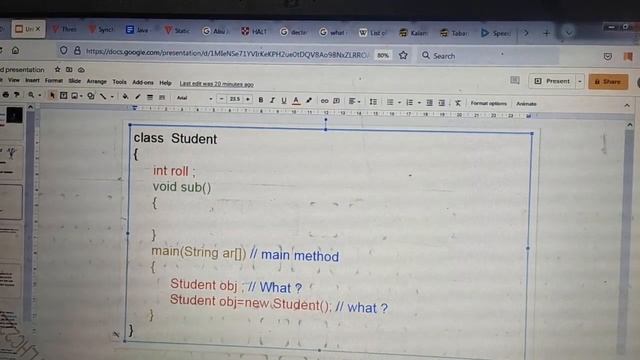Click the Print icon in the toolbar

click(5, 95)
